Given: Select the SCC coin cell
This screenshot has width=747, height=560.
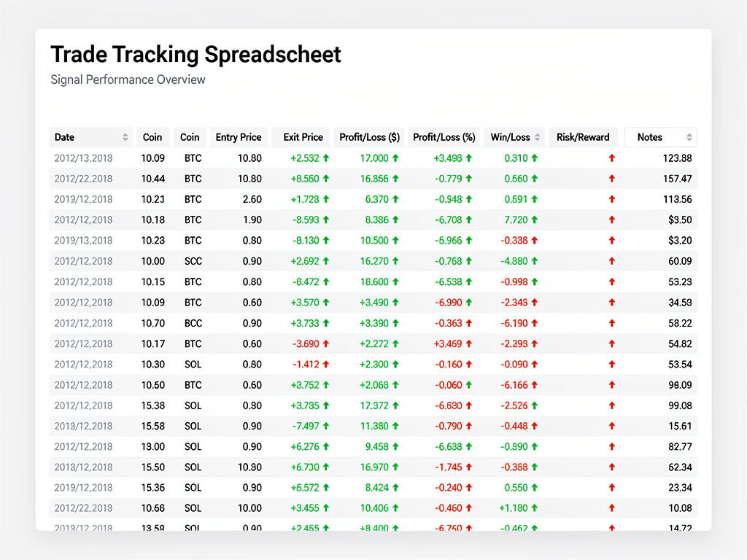Looking at the screenshot, I should coord(193,261).
